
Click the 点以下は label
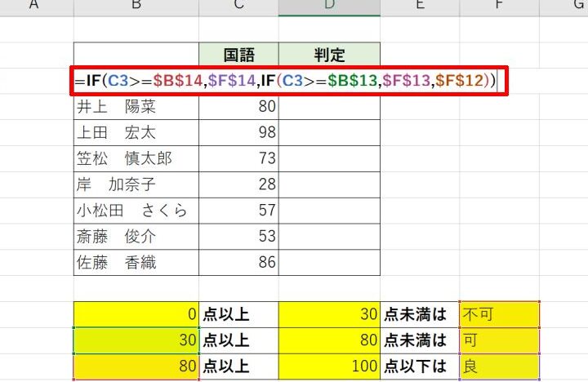420,366
